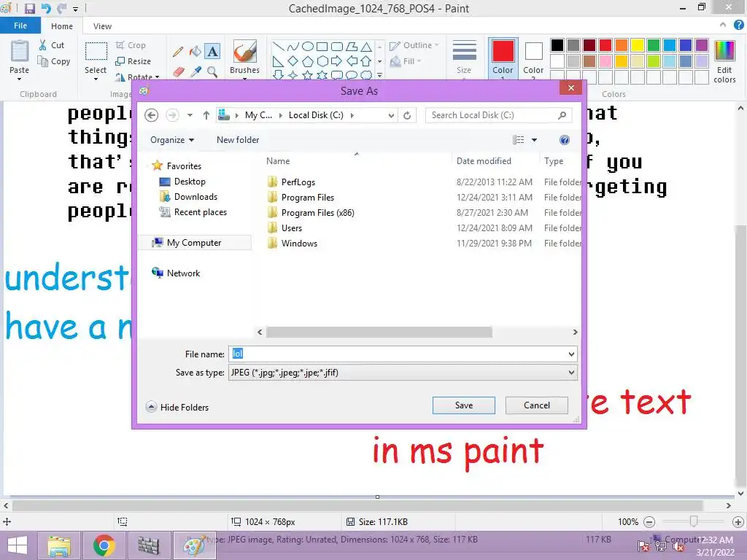Select the Fill with color bucket tool

196,52
